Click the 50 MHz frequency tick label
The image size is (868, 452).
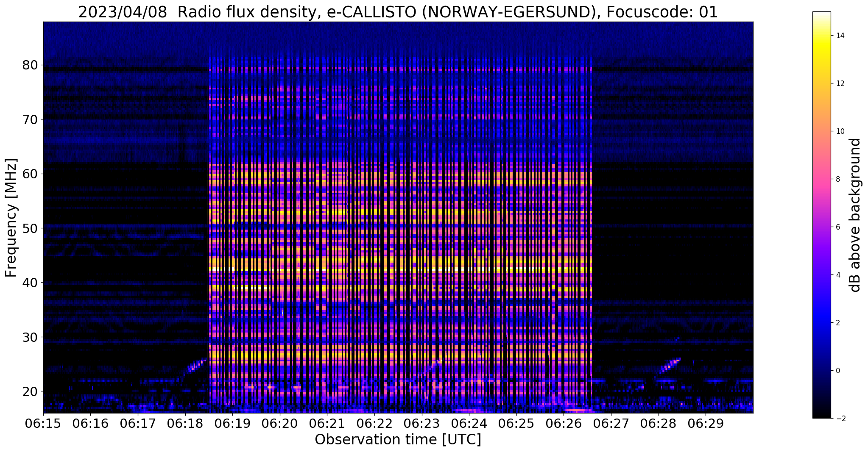click(31, 228)
